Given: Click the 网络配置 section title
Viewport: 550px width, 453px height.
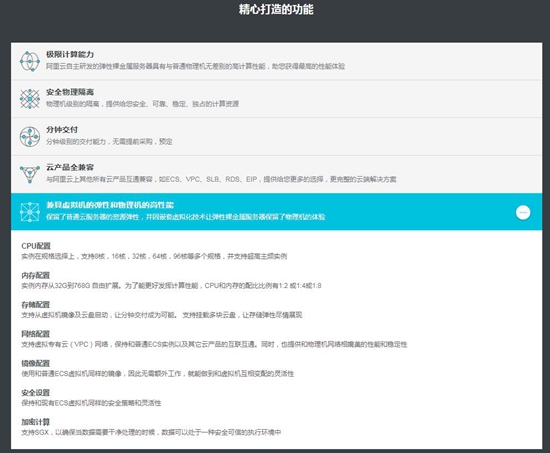Looking at the screenshot, I should (x=35, y=334).
